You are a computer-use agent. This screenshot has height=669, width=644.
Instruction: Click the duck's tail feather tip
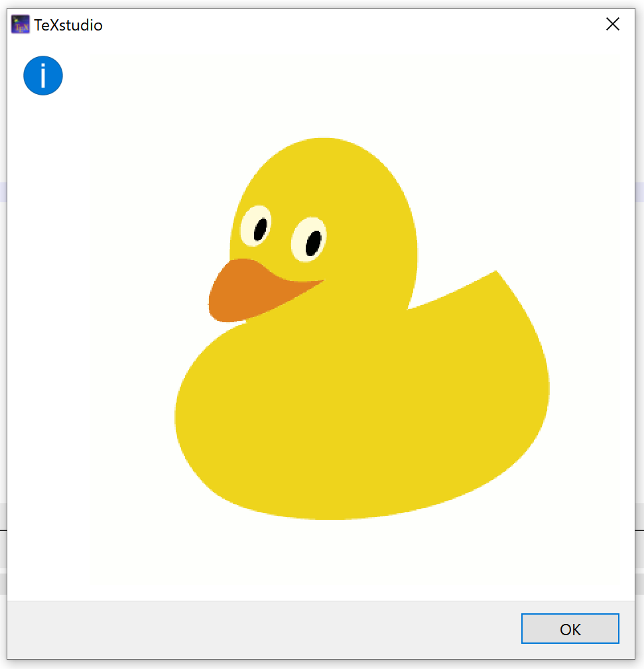494,275
